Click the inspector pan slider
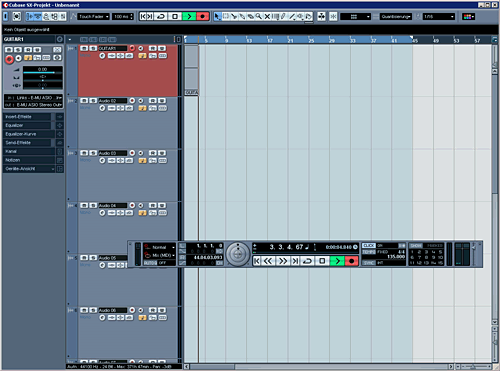500x371 pixels. (42, 78)
